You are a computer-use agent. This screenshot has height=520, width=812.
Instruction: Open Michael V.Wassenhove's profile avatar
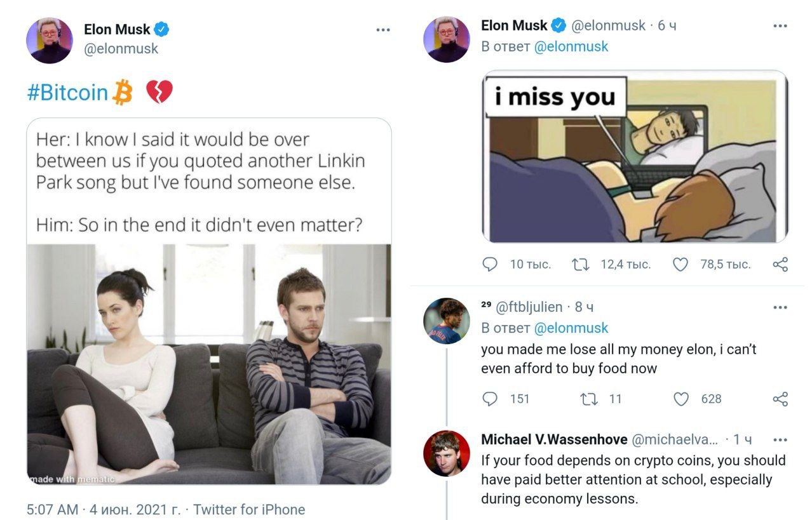[447, 453]
